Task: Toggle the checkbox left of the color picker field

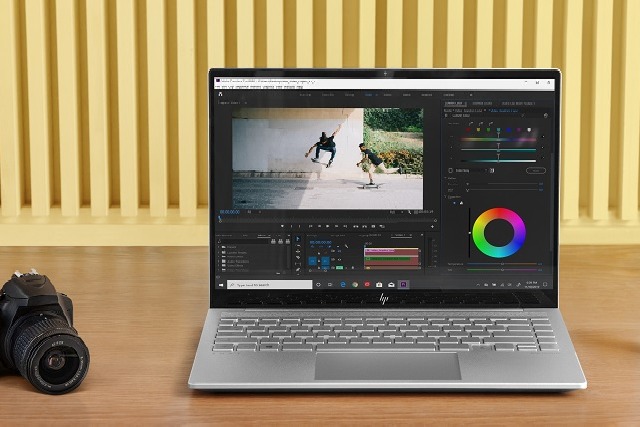Action: 452,170
